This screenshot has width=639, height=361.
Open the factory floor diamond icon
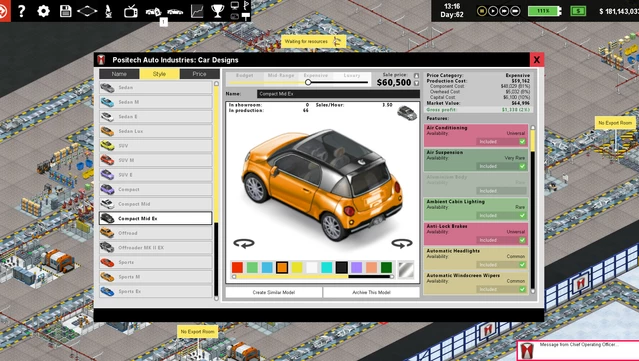(87, 11)
